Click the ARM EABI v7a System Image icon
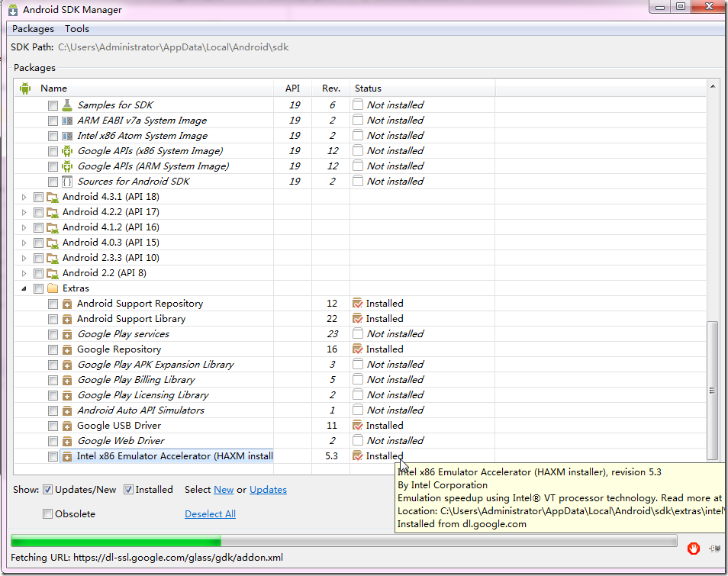The height and width of the screenshot is (576, 728). [x=67, y=121]
